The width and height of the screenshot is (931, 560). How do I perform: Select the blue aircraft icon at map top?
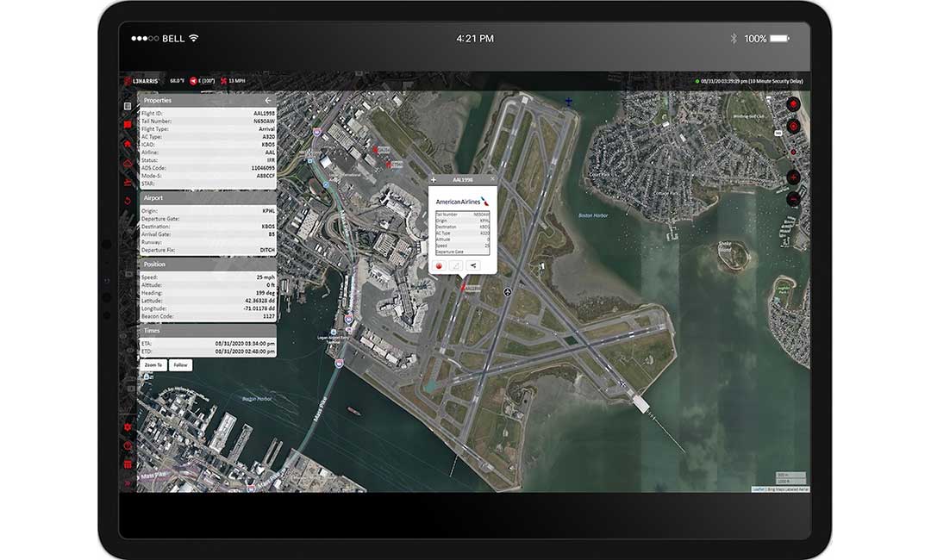tap(568, 102)
